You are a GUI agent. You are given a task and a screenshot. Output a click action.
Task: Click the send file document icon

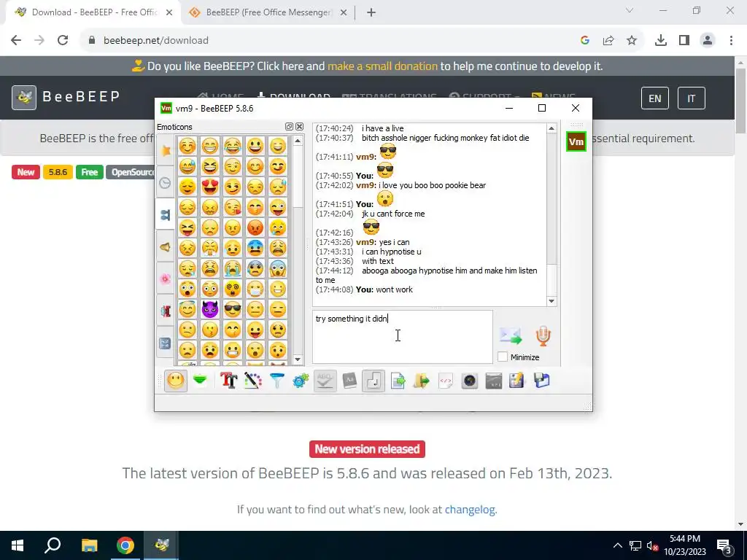(x=398, y=381)
